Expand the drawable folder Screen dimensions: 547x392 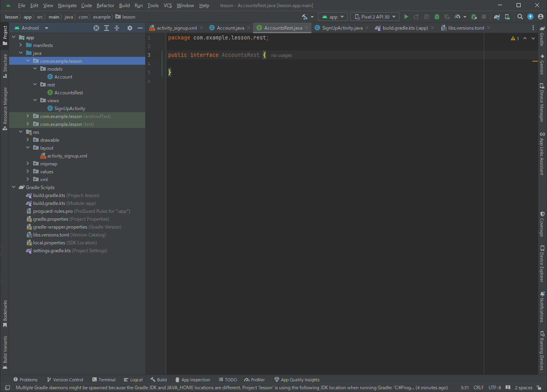point(28,140)
